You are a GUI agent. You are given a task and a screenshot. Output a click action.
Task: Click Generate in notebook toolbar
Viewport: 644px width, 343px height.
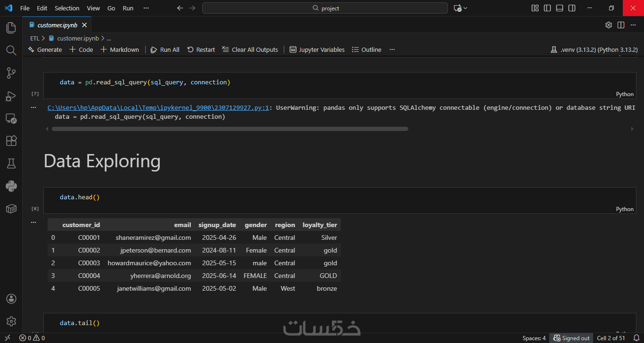point(45,49)
